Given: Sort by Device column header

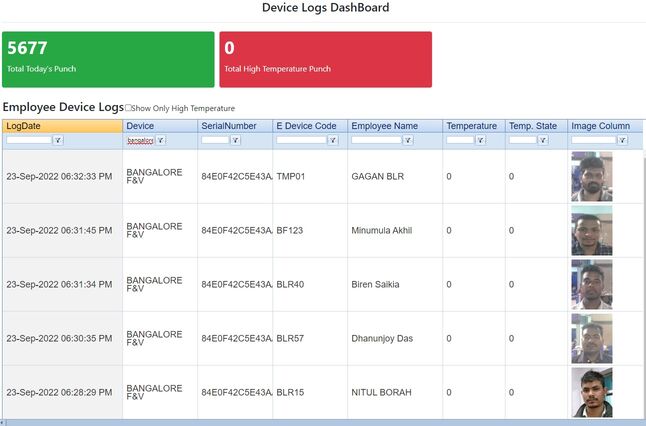Looking at the screenshot, I should point(160,126).
